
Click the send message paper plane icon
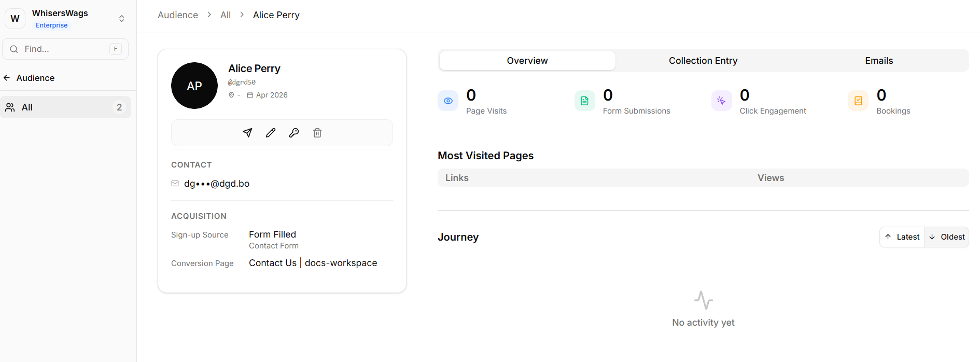coord(247,133)
